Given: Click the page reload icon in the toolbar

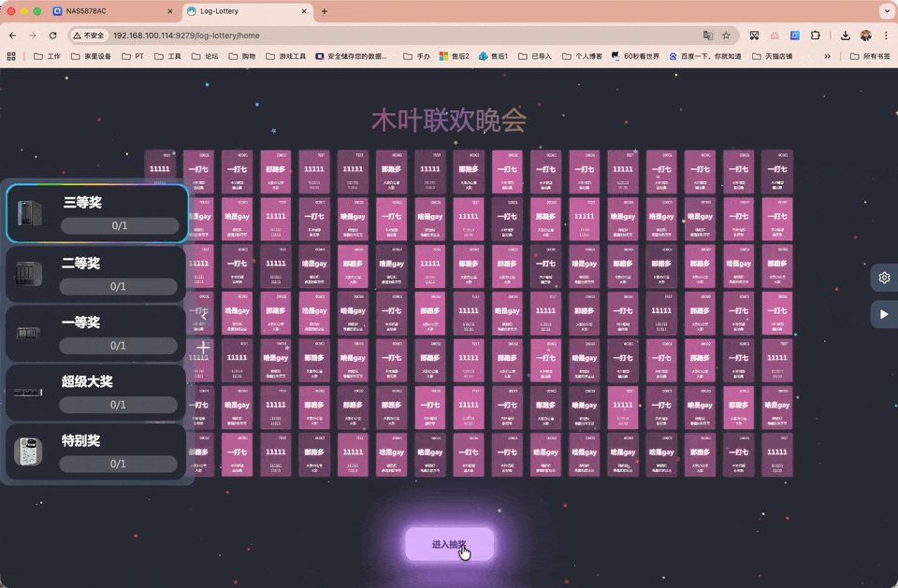Looking at the screenshot, I should click(x=53, y=35).
